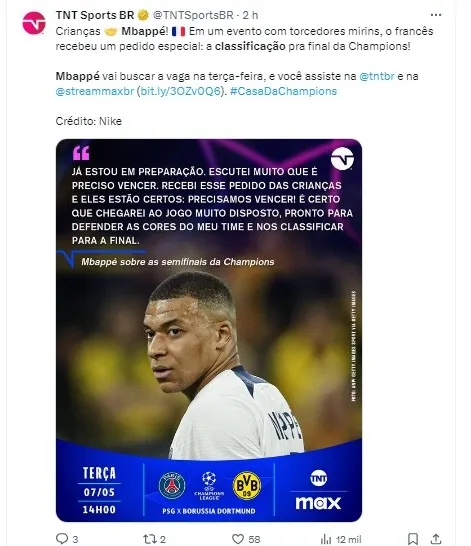View tweet analytics bar chart icon

coord(326,539)
